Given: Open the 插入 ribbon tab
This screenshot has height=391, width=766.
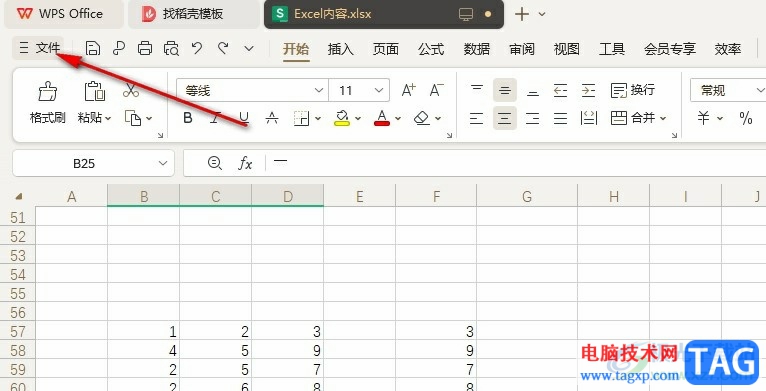Looking at the screenshot, I should pyautogui.click(x=340, y=49).
